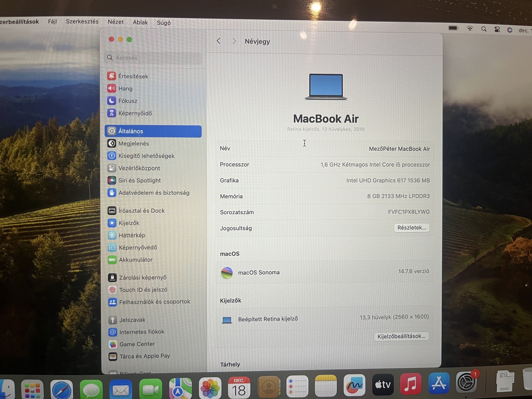Select Általános general settings
Image resolution: width=532 pixels, height=399 pixels.
coord(153,131)
